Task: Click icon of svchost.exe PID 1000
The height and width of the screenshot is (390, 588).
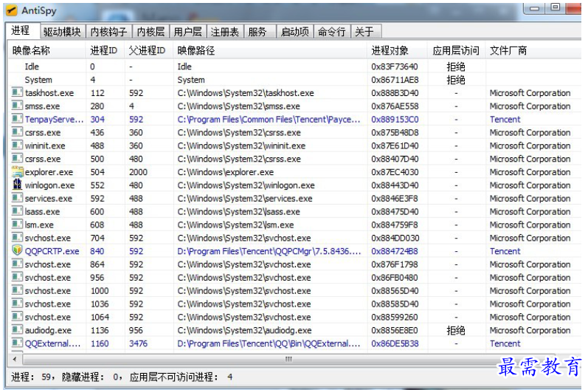Action: (17, 290)
